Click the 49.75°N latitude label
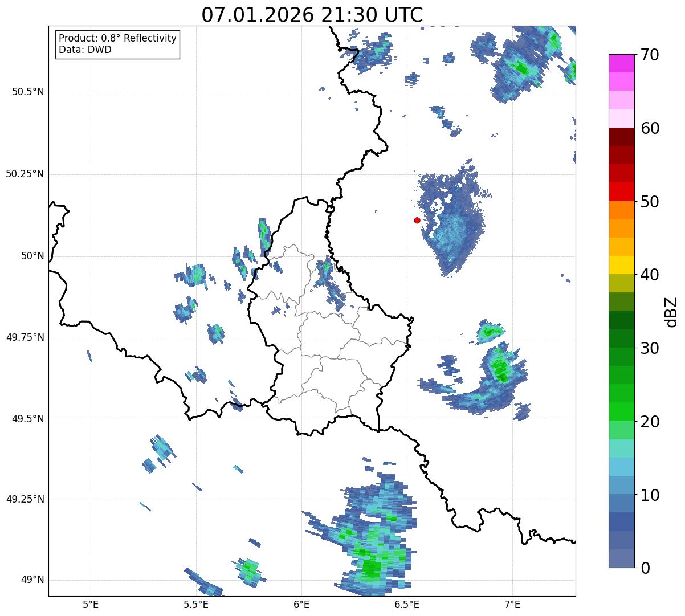The width and height of the screenshot is (685, 616). coord(25,337)
